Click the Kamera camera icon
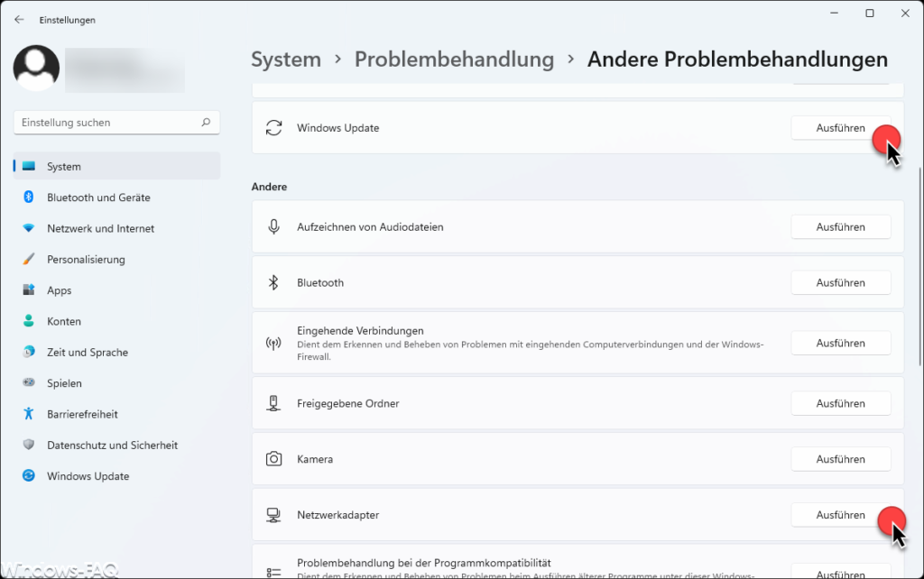 click(x=273, y=459)
